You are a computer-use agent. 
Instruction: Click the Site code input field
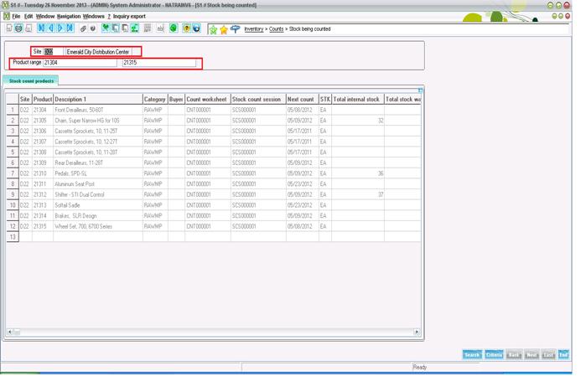tap(49, 52)
